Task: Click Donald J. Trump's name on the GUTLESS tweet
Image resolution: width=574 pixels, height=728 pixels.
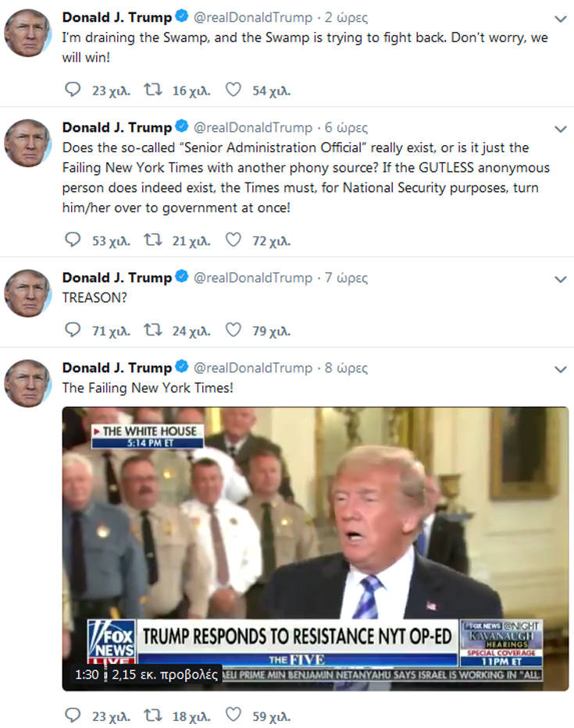Action: click(x=117, y=127)
